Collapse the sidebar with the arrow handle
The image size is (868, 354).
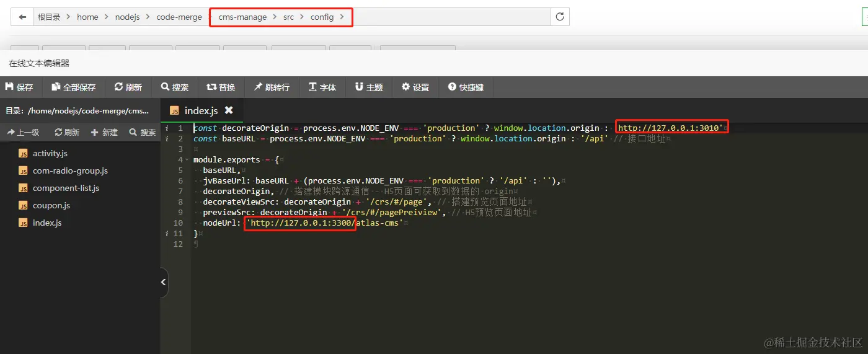[x=164, y=282]
